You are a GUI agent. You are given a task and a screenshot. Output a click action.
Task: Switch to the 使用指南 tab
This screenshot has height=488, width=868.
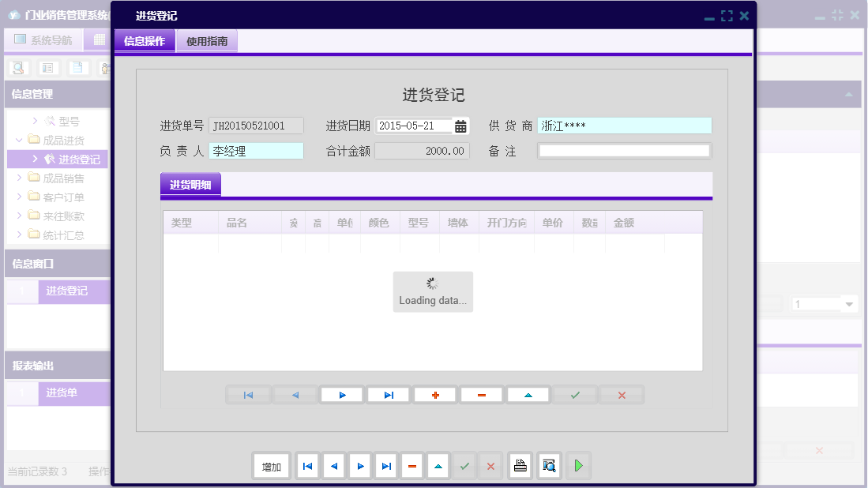(x=208, y=39)
